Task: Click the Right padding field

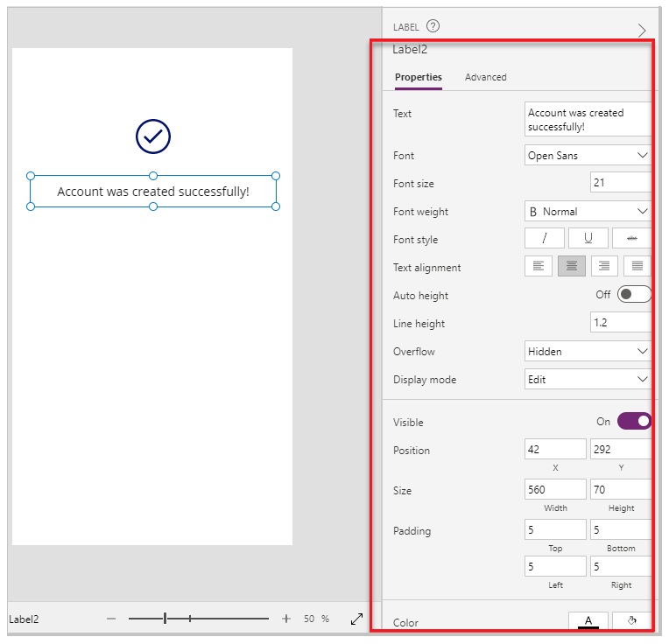Action: pyautogui.click(x=621, y=566)
